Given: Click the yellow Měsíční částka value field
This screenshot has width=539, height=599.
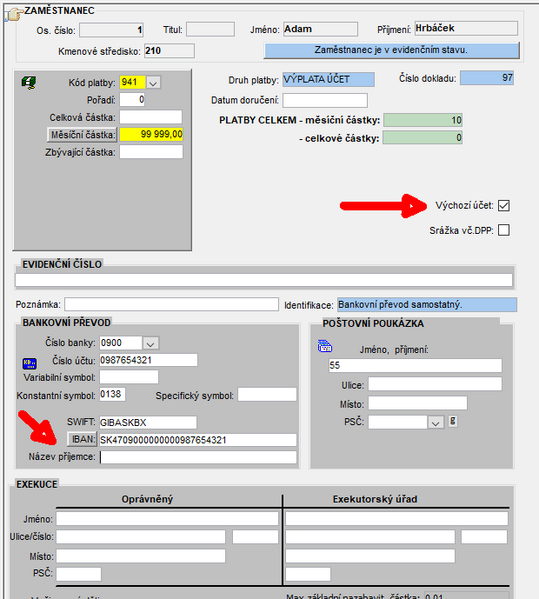Looking at the screenshot, I should (151, 134).
